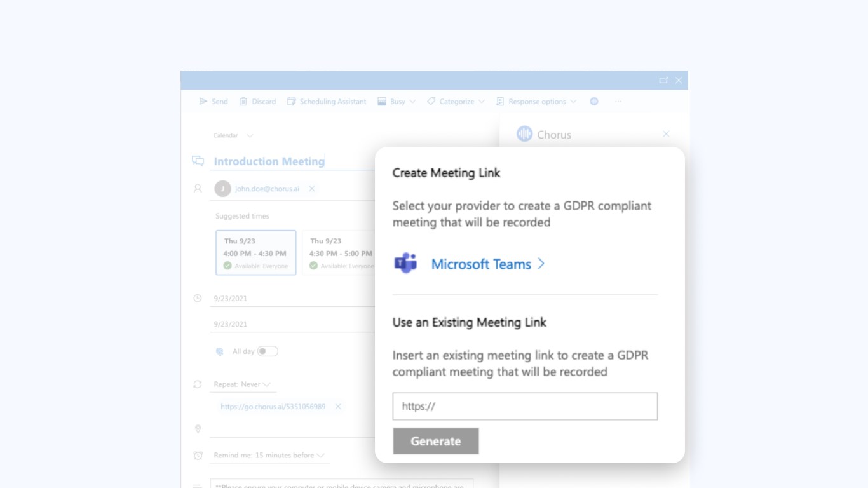Click the Generate button

tap(436, 441)
